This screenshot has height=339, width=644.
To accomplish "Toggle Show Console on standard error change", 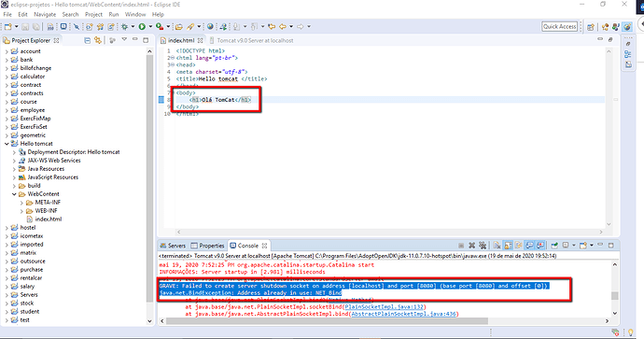I will point(540,246).
